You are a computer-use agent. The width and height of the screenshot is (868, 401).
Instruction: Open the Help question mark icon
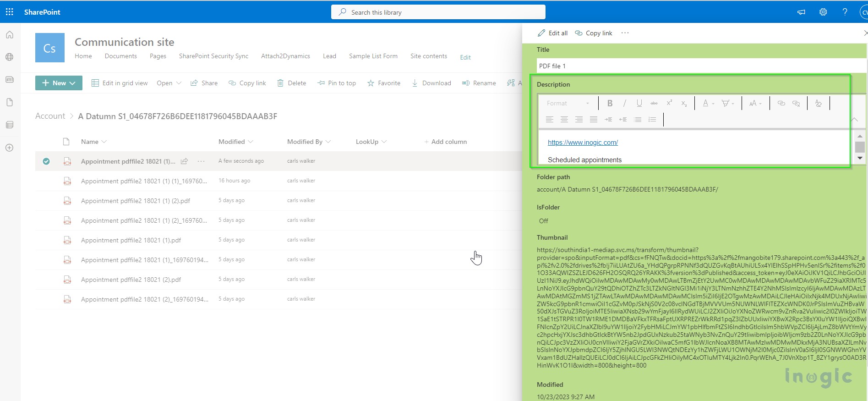(845, 12)
